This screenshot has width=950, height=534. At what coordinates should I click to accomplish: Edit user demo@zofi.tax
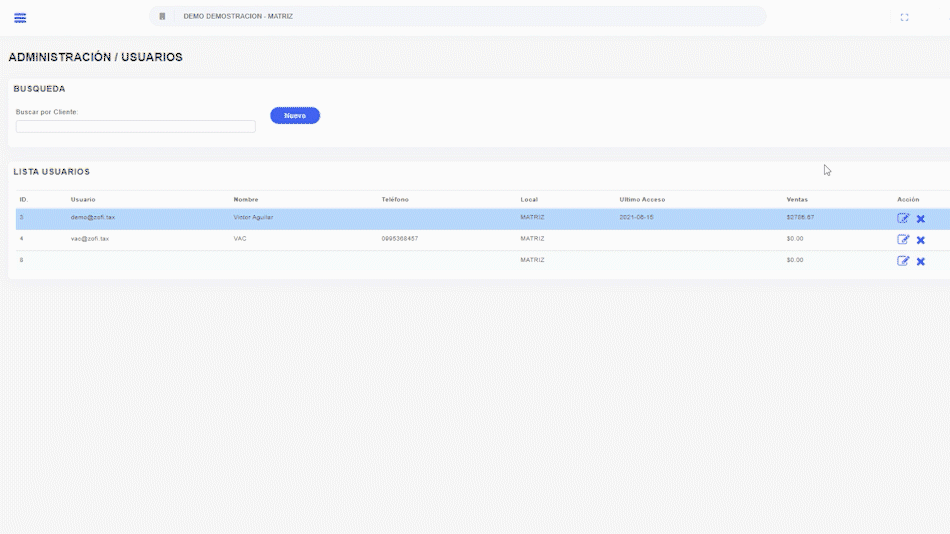tap(903, 218)
